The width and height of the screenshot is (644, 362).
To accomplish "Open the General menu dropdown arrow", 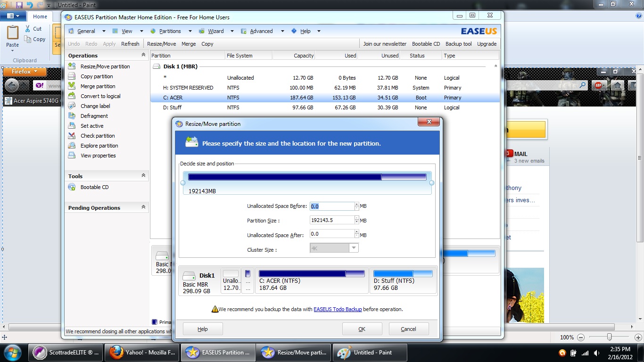I will pyautogui.click(x=103, y=31).
